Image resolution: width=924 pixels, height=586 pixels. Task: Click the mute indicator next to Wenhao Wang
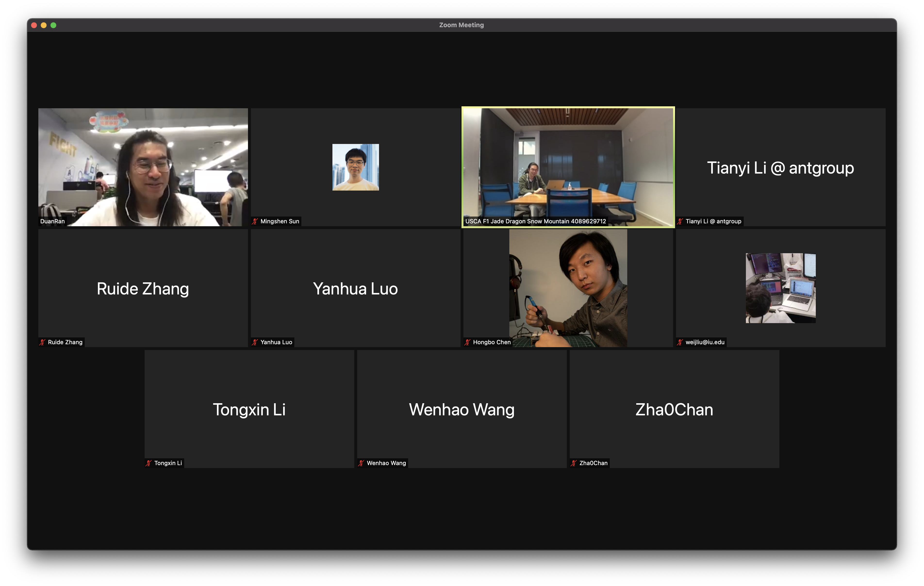pos(361,463)
